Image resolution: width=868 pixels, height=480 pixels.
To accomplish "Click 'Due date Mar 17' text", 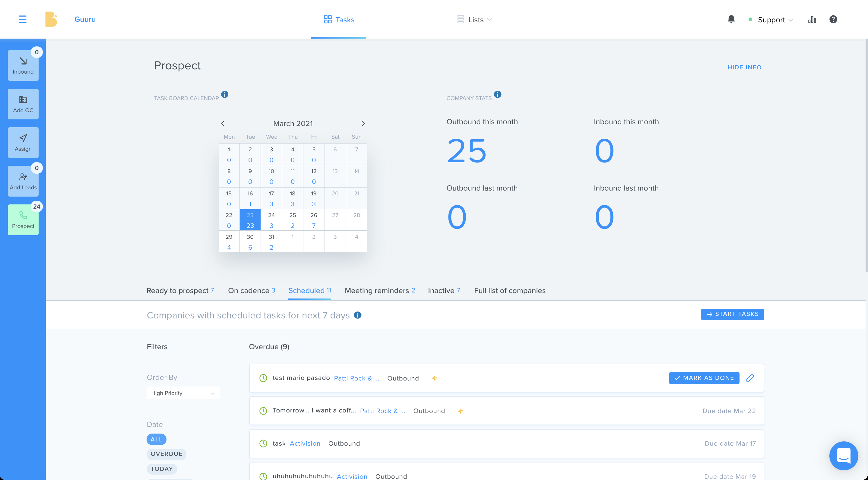I will (730, 443).
